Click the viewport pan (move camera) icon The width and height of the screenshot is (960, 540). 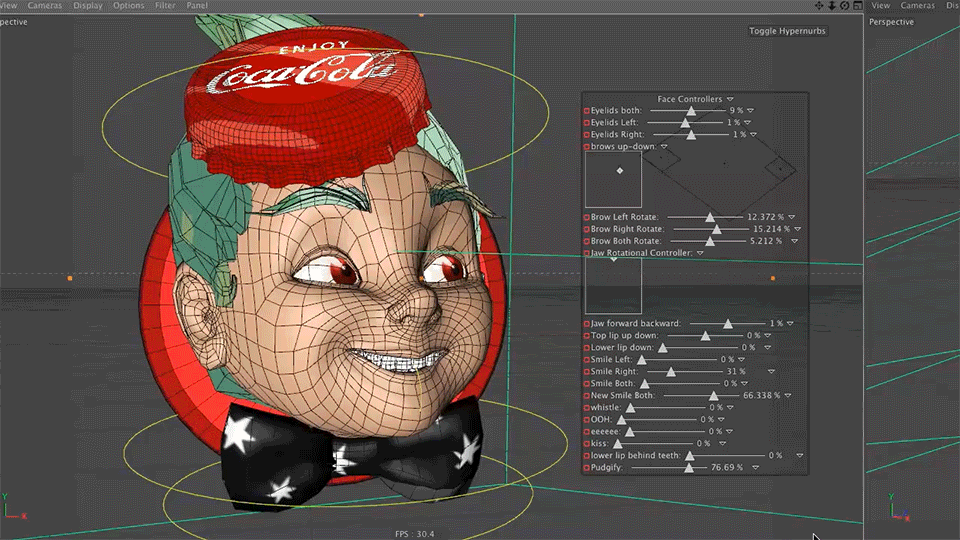coord(819,6)
